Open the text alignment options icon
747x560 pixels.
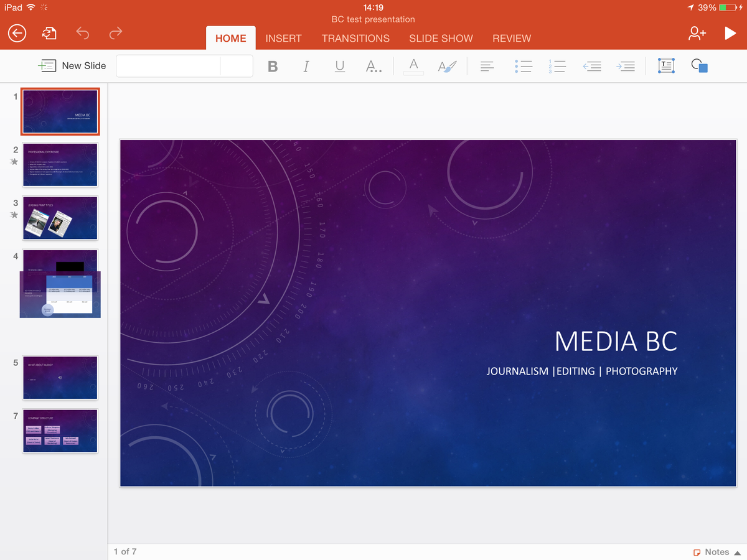tap(489, 65)
